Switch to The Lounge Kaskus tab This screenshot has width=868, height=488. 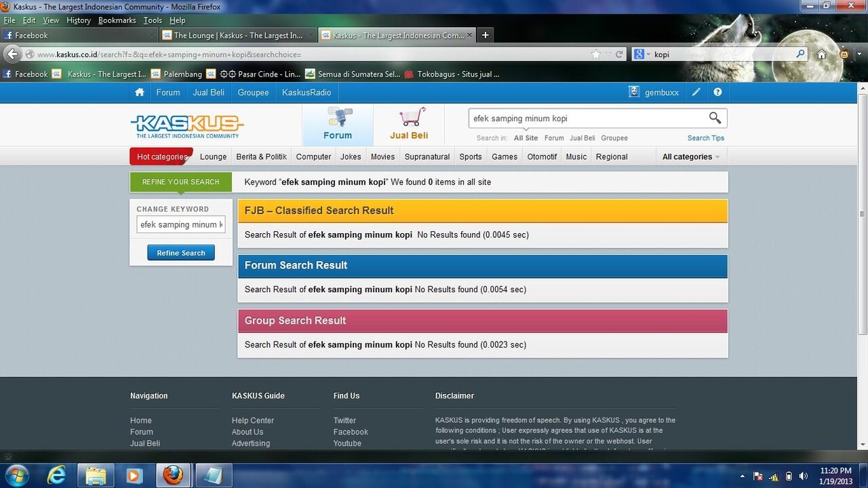point(238,35)
